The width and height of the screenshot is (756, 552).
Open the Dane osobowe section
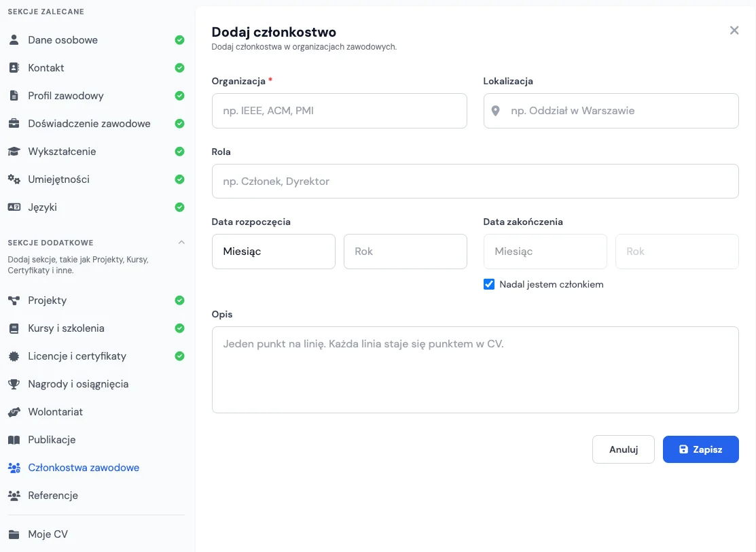pyautogui.click(x=96, y=40)
